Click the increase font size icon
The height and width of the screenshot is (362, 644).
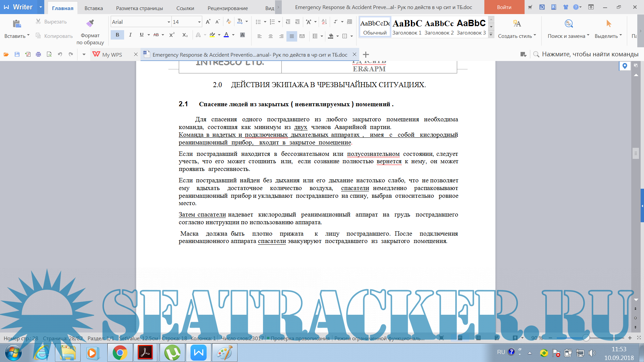click(208, 22)
